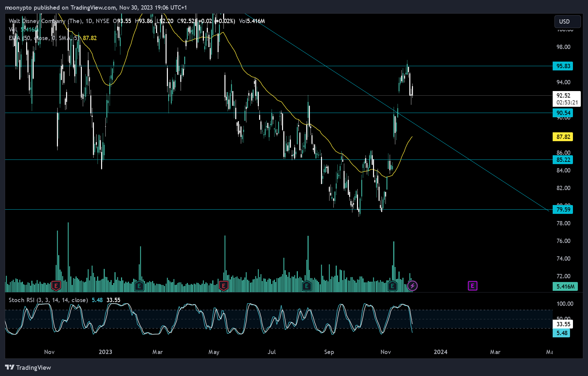Screen dimensions: 588x376
Task: Click the 5.48 Stoch RSI axis label
Action: pos(561,333)
